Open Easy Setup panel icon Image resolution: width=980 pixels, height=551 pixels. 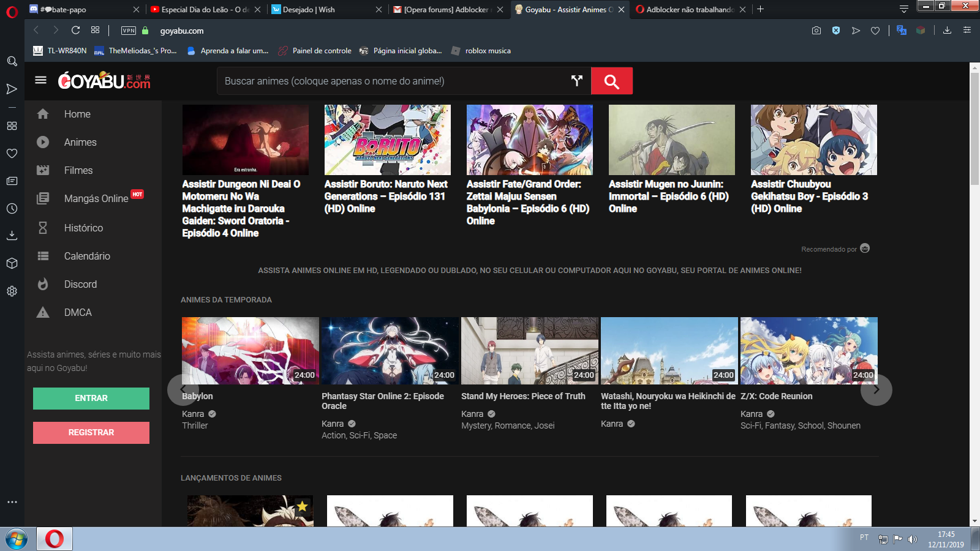tap(967, 30)
